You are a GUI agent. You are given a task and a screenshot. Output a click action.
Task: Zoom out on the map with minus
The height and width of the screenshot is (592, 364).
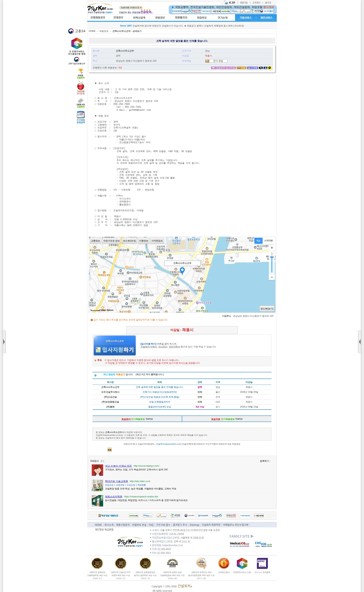[272, 277]
